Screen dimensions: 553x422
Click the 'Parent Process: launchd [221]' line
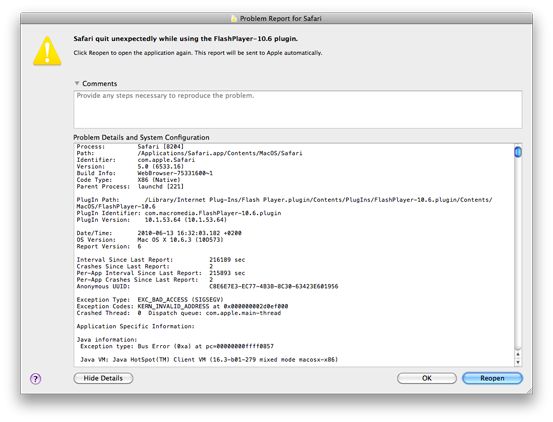tap(130, 186)
